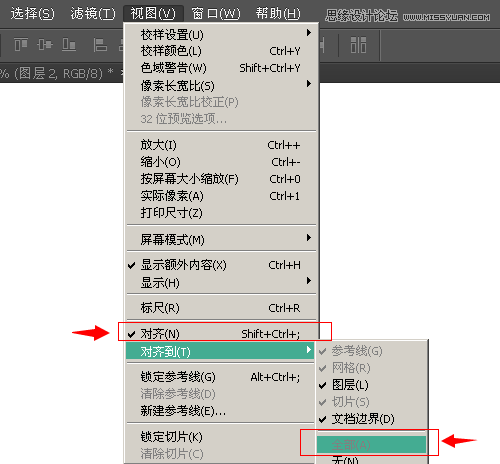Screen dimensions: 500x464
Task: Click 新建参考线(E)...
Action: coord(220,411)
